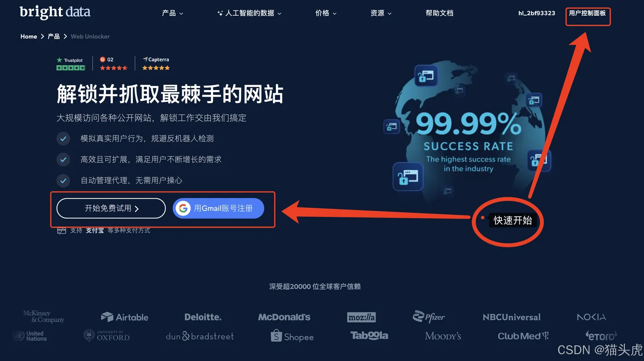
Task: Click the G2 rating badge
Action: point(113,63)
